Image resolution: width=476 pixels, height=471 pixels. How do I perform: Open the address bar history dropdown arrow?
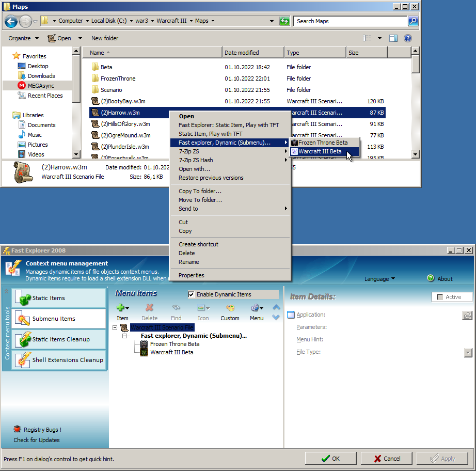tap(272, 21)
